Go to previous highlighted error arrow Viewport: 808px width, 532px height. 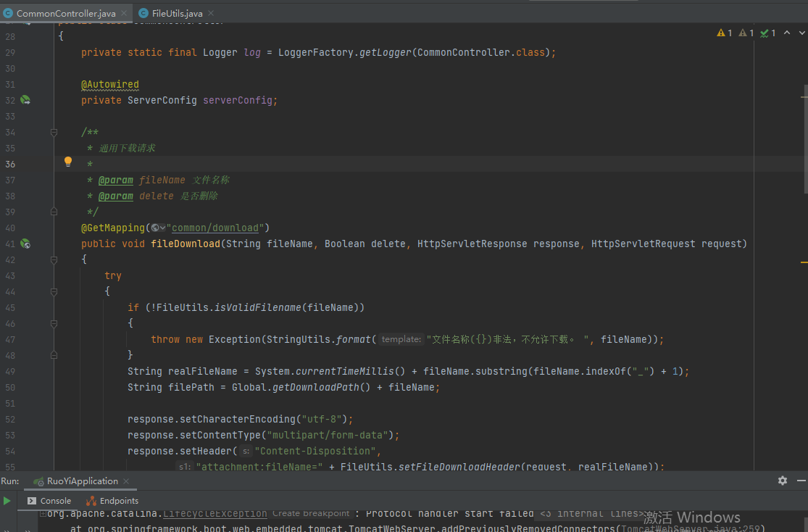[x=787, y=33]
